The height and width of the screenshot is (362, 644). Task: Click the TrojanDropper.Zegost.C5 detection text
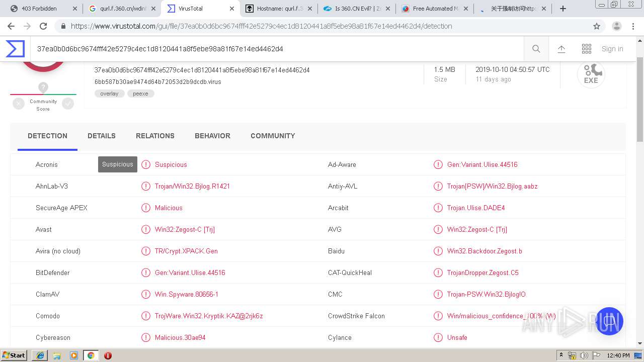tap(482, 273)
